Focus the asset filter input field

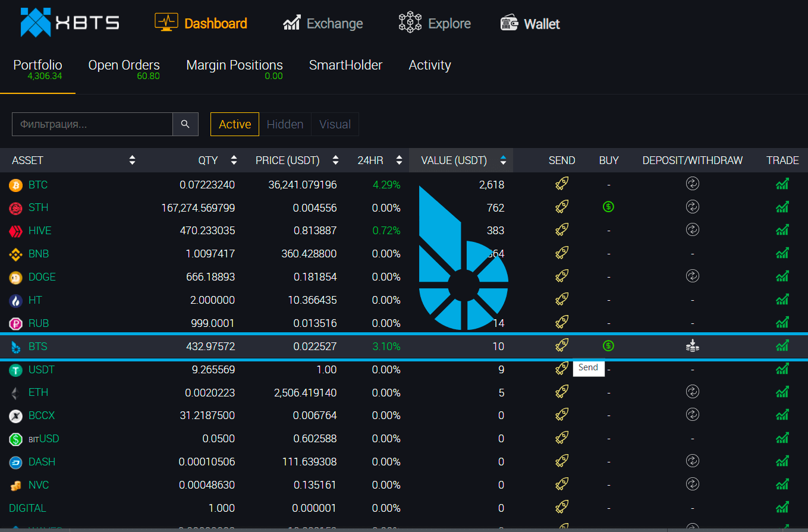pyautogui.click(x=92, y=124)
